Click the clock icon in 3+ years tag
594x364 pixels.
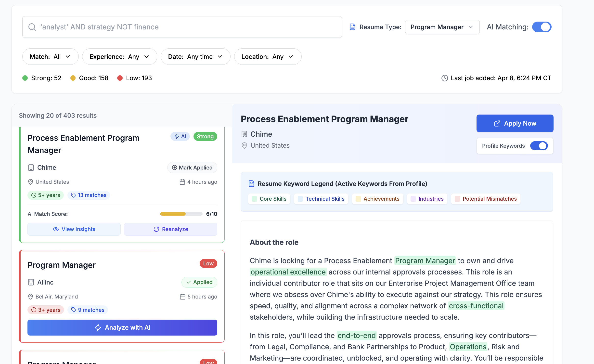(34, 310)
